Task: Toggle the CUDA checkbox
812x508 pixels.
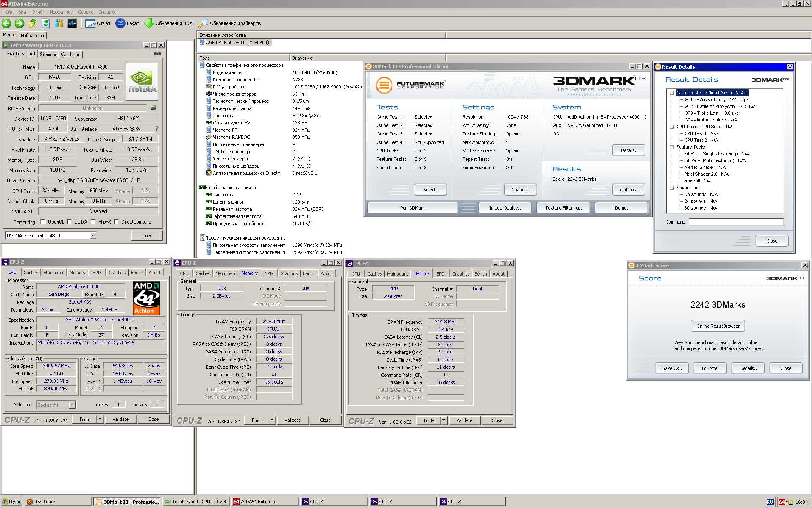Action: click(x=69, y=222)
